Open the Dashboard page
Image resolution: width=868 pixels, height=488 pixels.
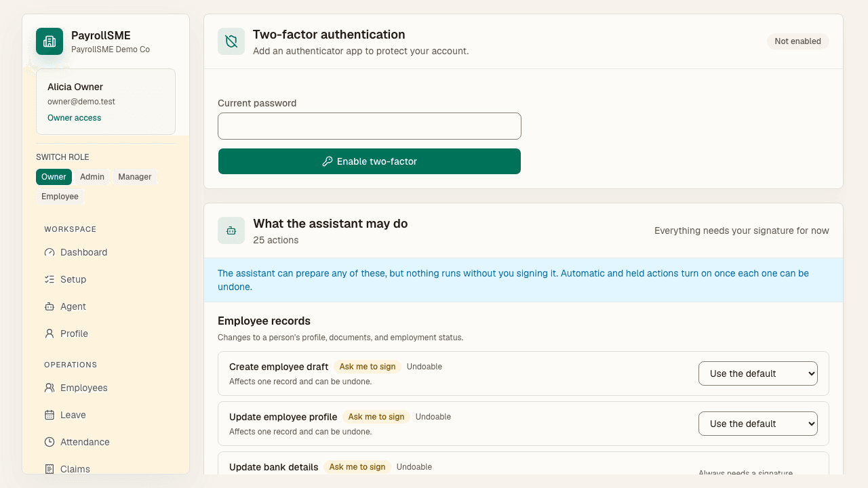pos(106,252)
